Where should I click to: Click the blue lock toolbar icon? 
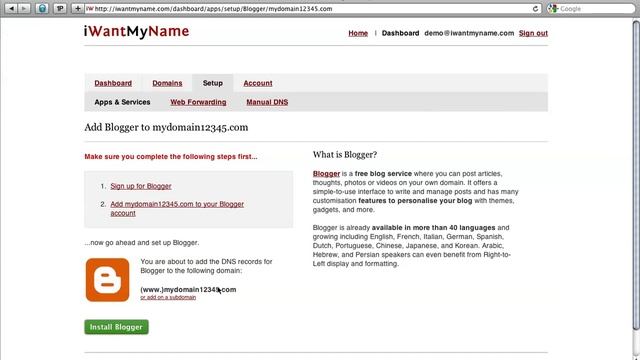(42, 8)
